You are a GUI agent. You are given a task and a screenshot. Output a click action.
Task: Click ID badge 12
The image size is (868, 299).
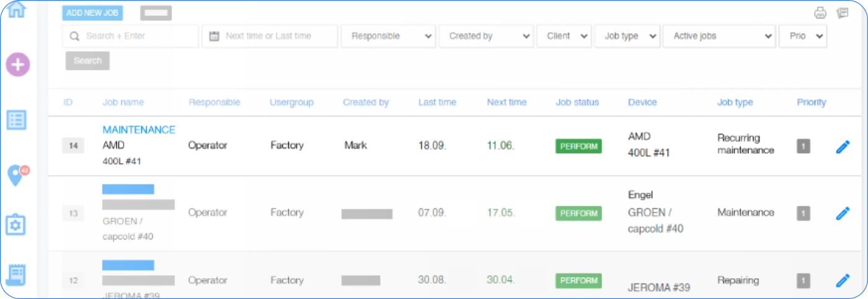pyautogui.click(x=73, y=280)
